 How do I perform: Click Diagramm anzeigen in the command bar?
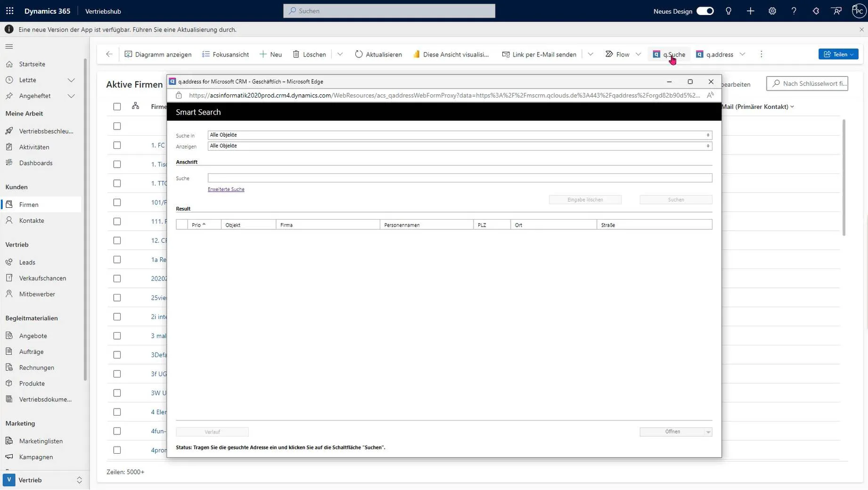pos(158,54)
